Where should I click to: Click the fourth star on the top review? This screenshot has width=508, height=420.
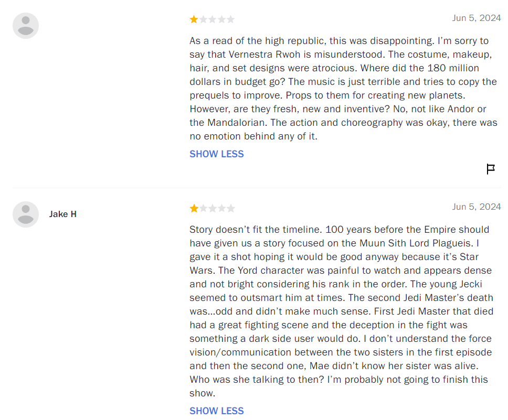[x=221, y=19]
